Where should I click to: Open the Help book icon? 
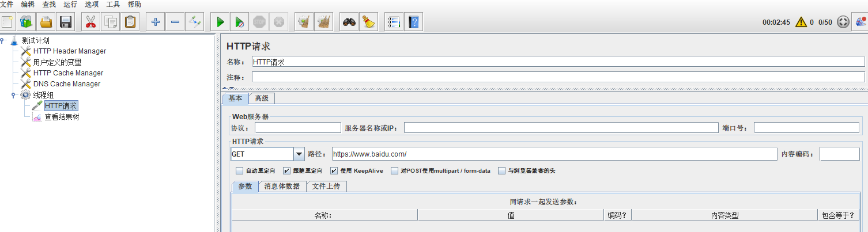(414, 22)
